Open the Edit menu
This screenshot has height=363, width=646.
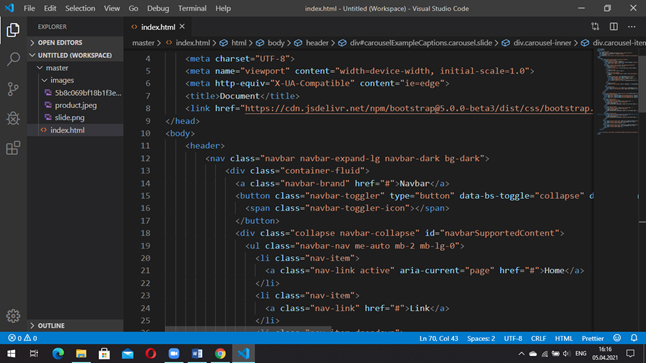[50, 8]
